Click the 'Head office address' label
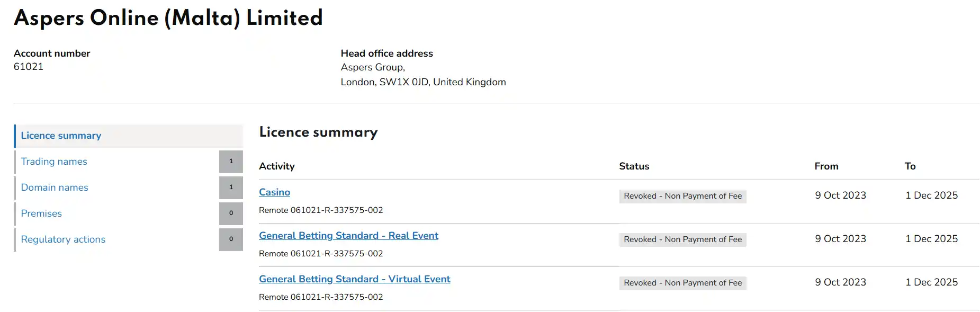 click(387, 54)
